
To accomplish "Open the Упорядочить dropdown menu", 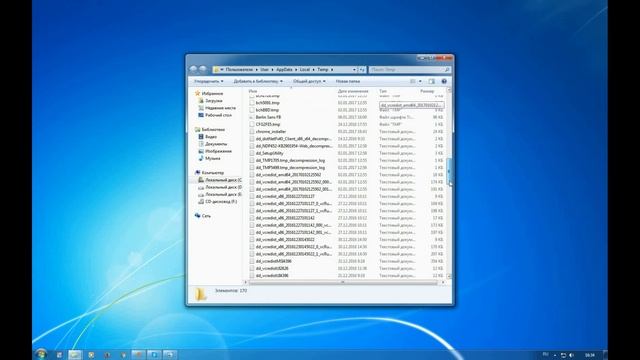I will coord(209,81).
